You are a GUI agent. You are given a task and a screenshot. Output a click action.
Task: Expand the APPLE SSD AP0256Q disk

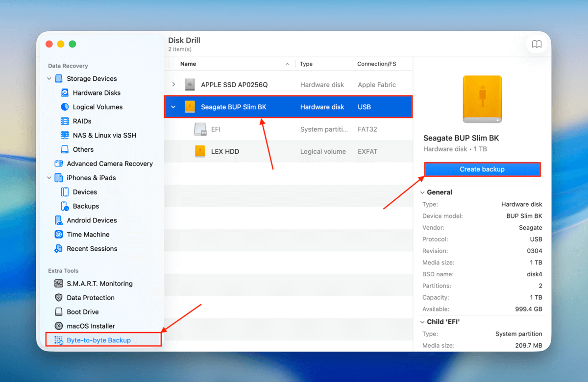click(173, 84)
